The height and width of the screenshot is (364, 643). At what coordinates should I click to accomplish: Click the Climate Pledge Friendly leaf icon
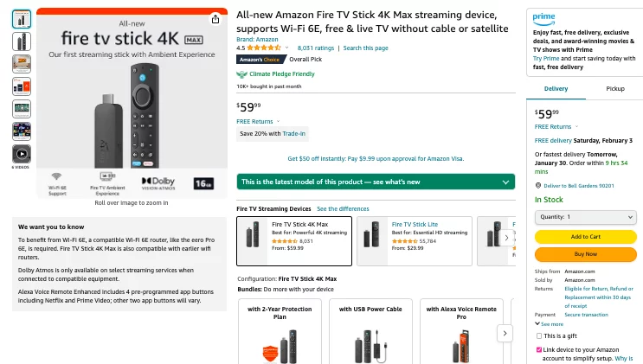pyautogui.click(x=241, y=74)
